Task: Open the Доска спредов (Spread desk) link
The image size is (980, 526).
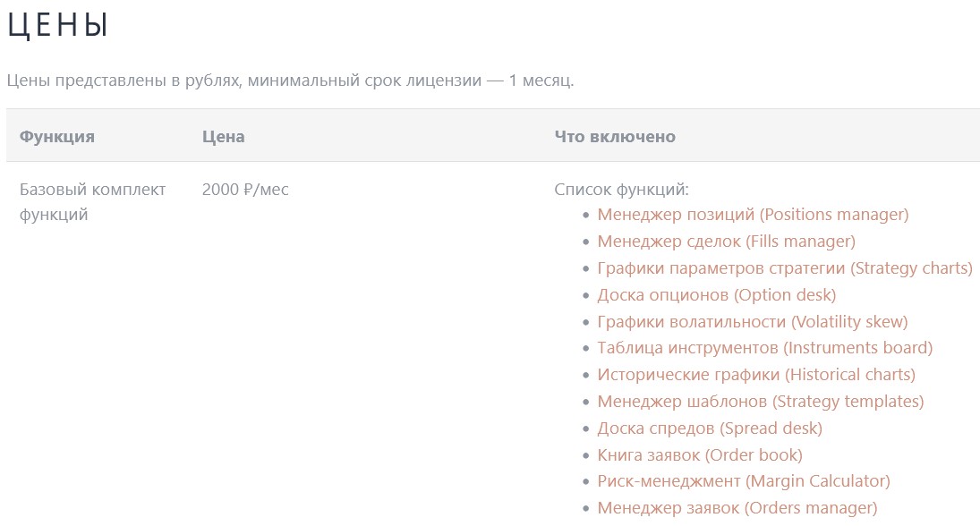Action: [709, 428]
